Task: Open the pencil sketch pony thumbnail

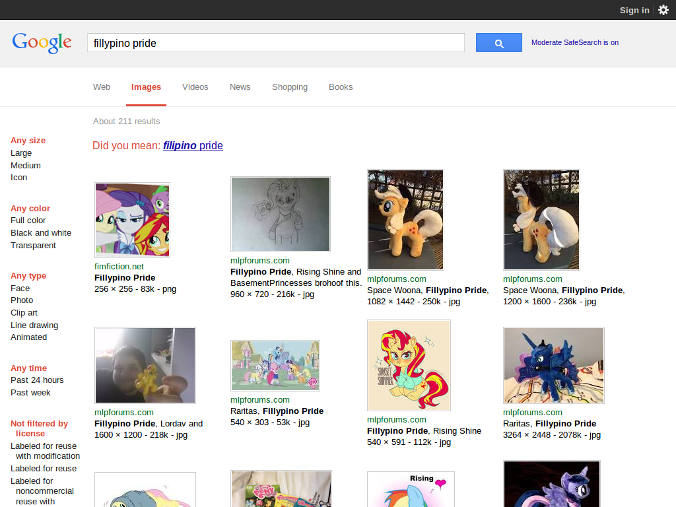Action: click(280, 214)
